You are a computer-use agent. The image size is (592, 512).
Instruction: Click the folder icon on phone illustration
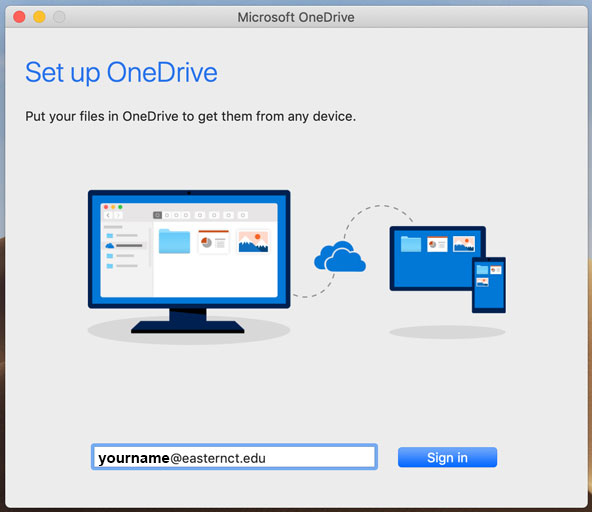pyautogui.click(x=482, y=270)
